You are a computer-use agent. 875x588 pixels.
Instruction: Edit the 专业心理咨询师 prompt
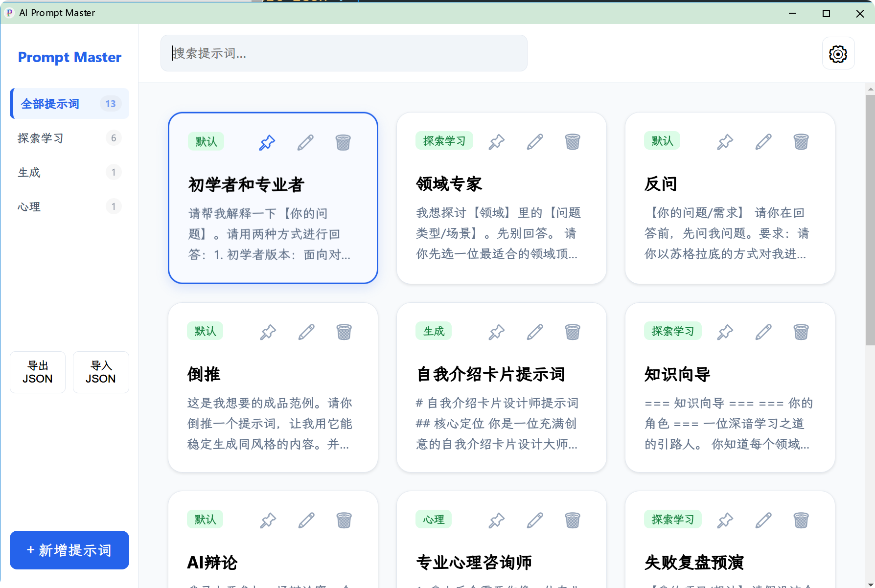(534, 520)
